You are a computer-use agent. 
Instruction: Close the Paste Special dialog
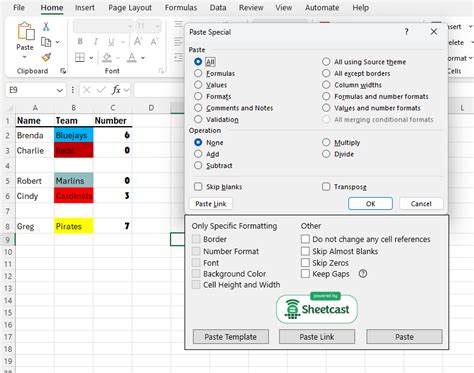tap(434, 32)
